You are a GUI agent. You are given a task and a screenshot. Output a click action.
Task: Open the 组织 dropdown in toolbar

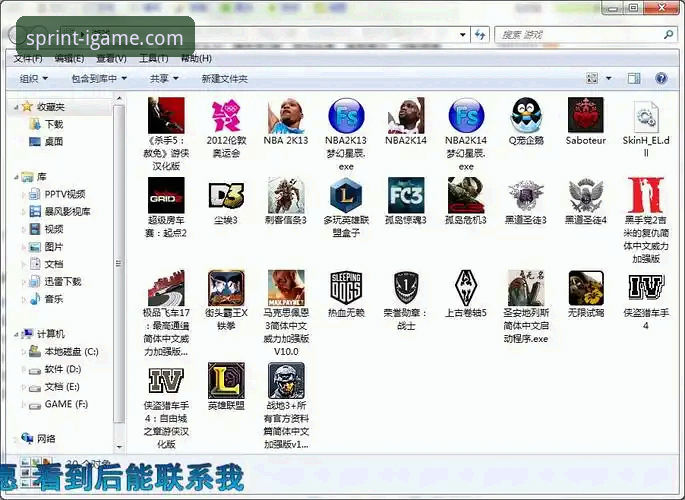tap(34, 79)
